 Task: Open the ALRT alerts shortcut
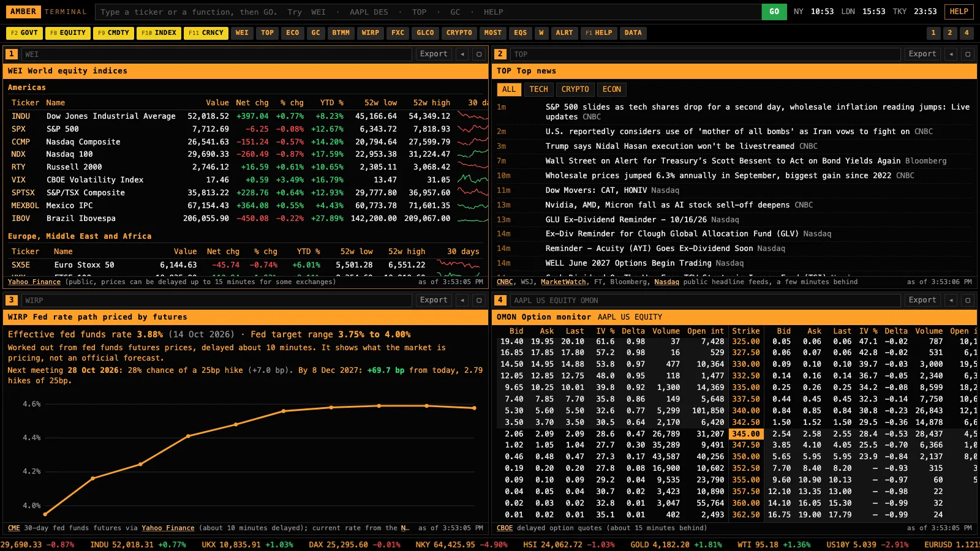click(x=565, y=33)
